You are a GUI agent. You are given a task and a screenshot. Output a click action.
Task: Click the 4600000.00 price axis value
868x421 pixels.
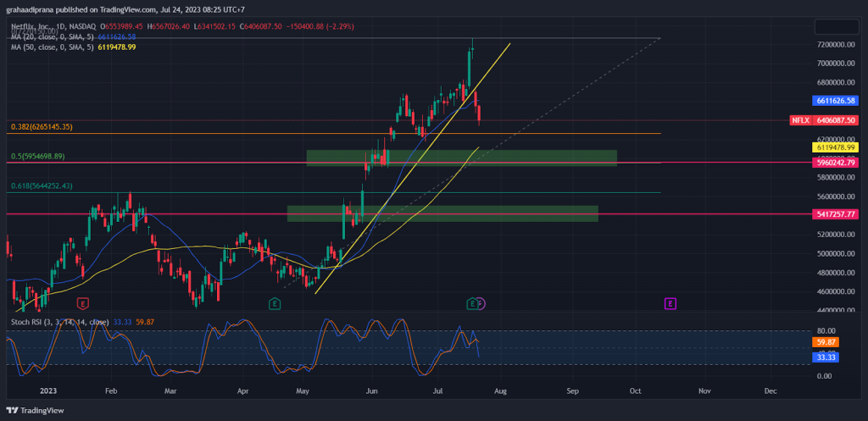[837, 291]
